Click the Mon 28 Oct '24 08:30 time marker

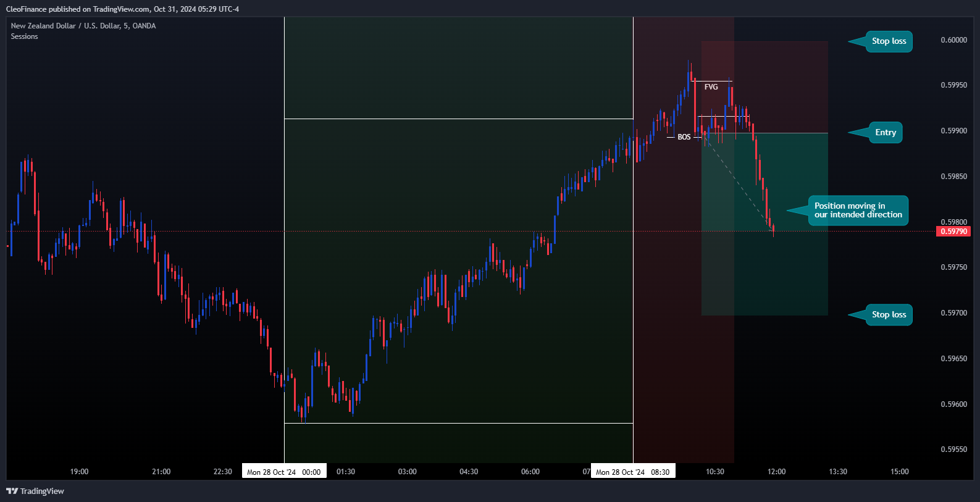tap(633, 472)
